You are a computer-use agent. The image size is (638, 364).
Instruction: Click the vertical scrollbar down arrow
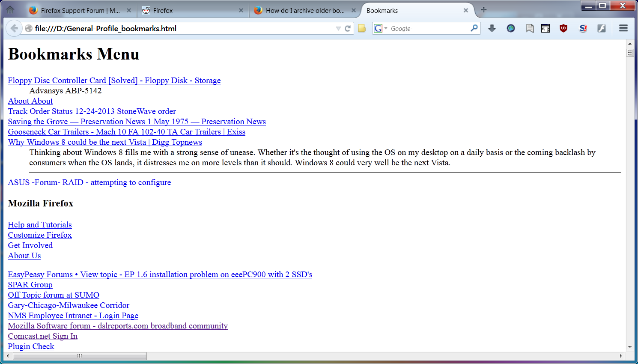coord(630,347)
